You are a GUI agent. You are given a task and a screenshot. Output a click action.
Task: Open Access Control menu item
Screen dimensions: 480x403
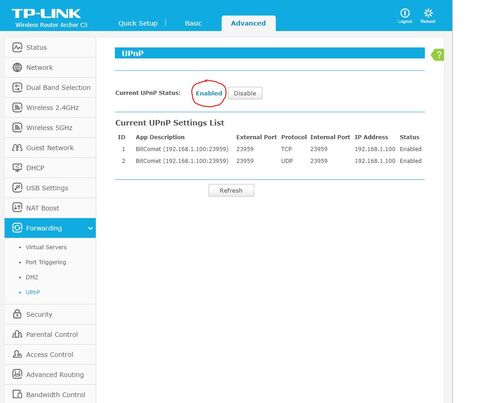click(50, 354)
